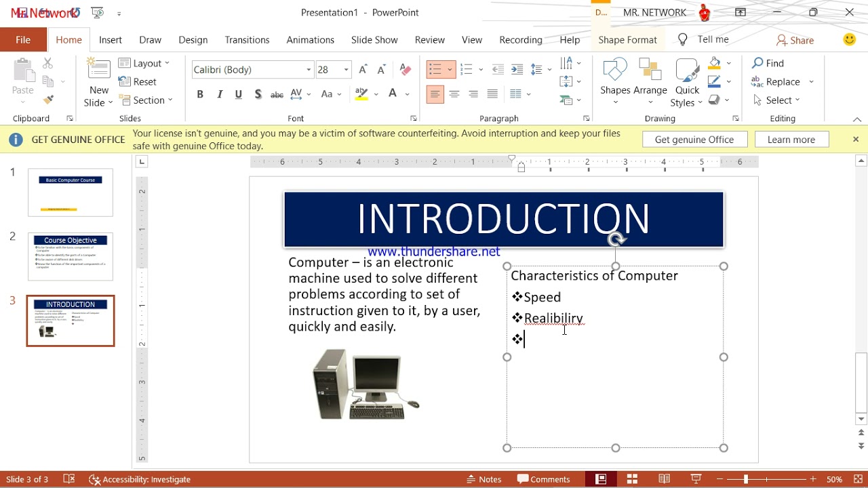Click the smiley feedback icon

click(x=849, y=39)
